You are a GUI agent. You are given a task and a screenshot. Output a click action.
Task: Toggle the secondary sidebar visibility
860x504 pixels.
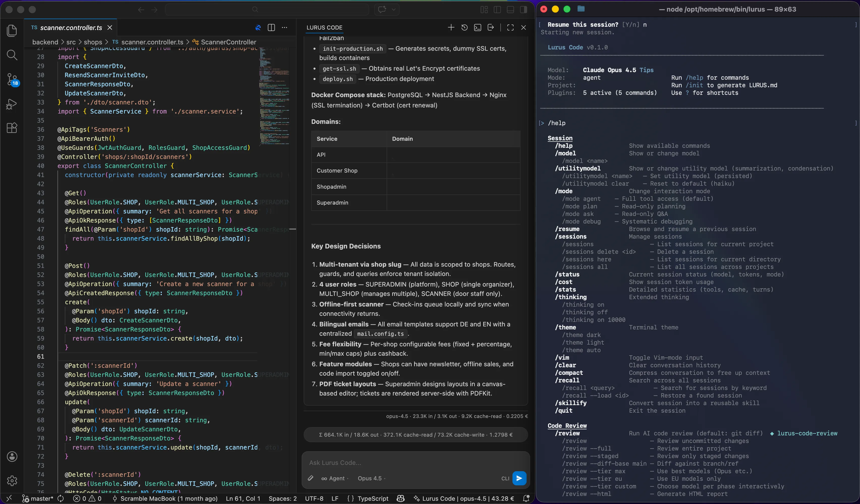[x=523, y=10]
